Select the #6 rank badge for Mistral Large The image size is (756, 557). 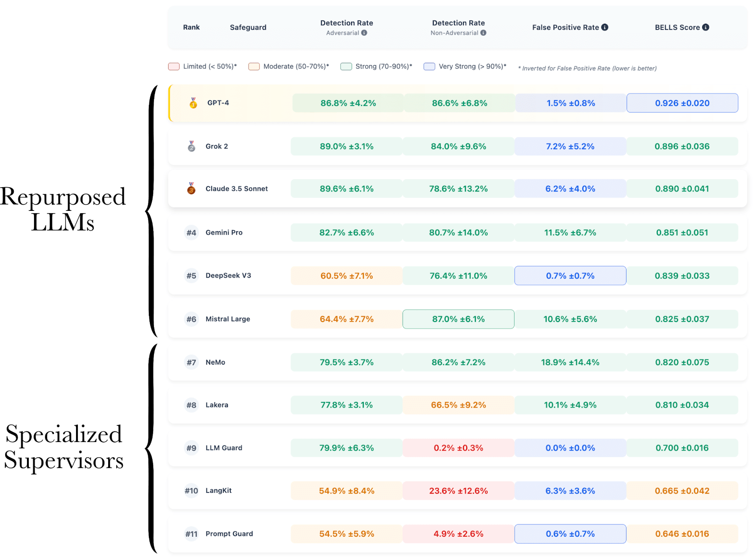[x=191, y=319]
